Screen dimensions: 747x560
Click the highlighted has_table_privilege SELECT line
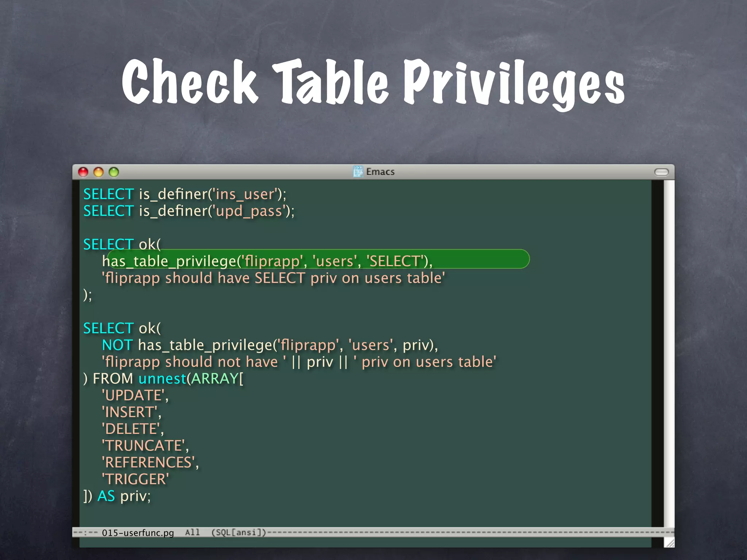pos(267,261)
